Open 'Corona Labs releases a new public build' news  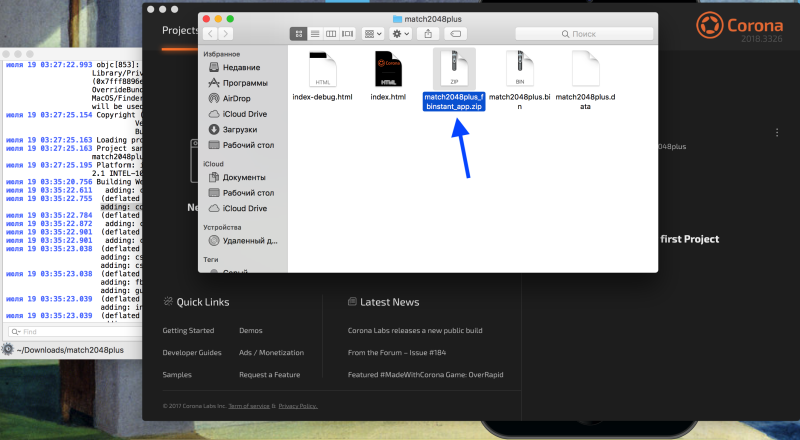(x=415, y=331)
